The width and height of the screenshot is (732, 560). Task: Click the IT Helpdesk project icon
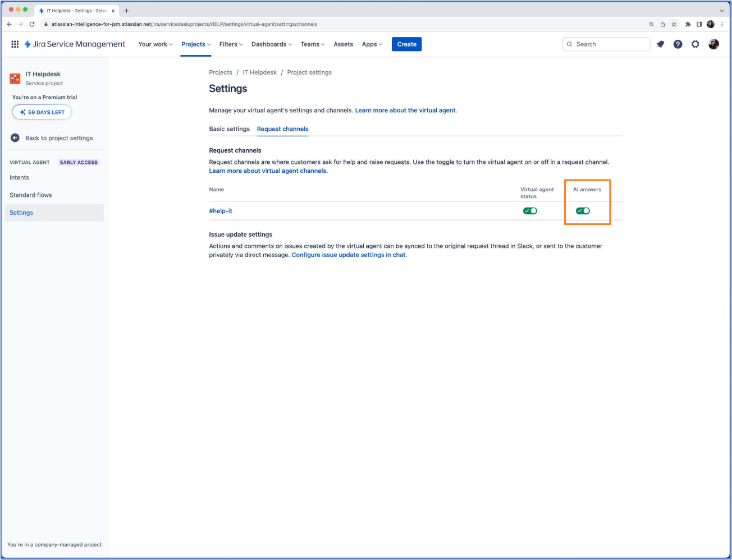click(15, 79)
